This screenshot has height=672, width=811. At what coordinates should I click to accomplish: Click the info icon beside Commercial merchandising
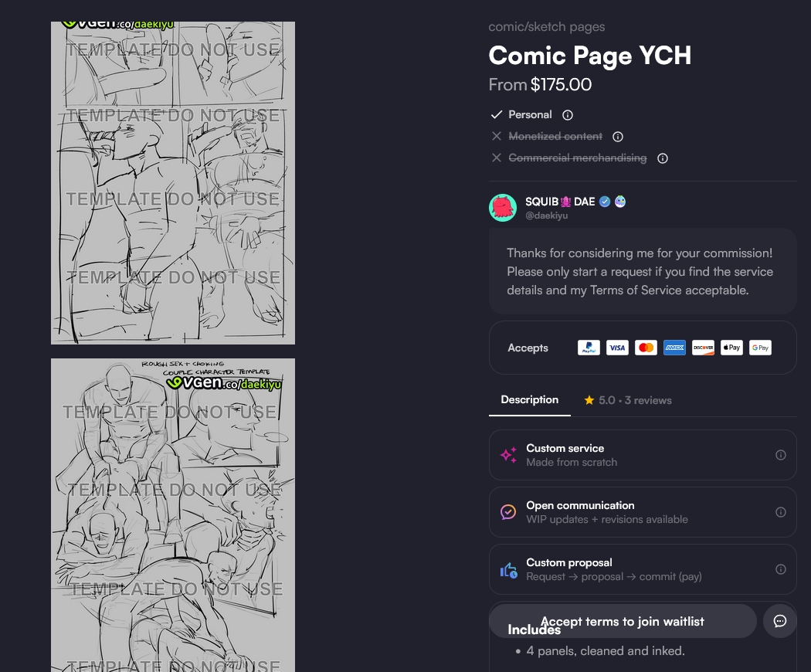tap(663, 158)
